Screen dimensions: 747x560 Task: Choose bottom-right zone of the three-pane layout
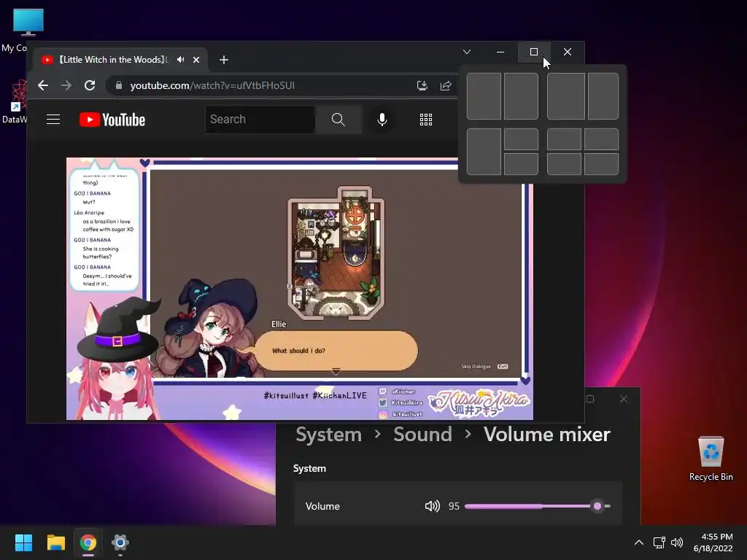point(521,164)
